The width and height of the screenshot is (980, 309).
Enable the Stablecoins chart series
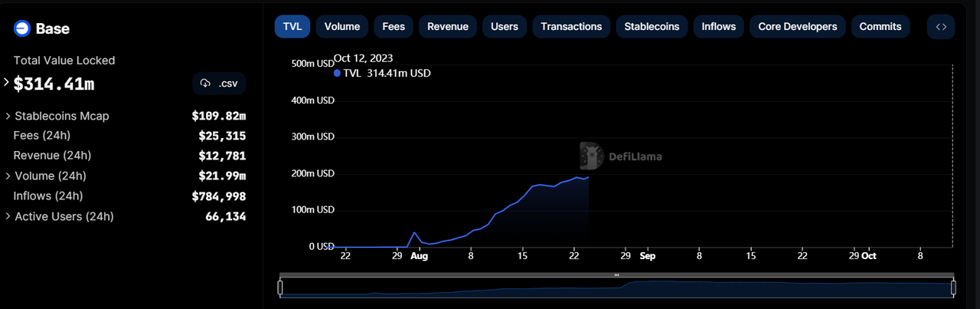pyautogui.click(x=652, y=27)
